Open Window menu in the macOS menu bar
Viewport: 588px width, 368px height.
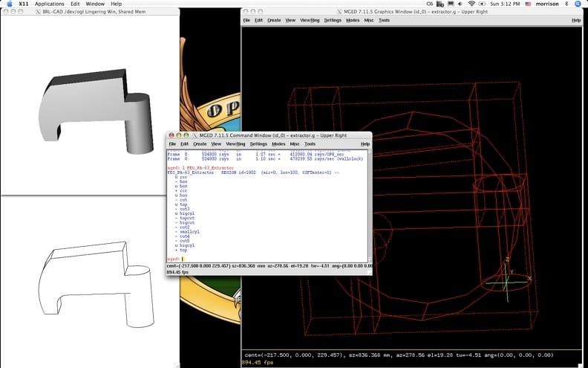95,4
